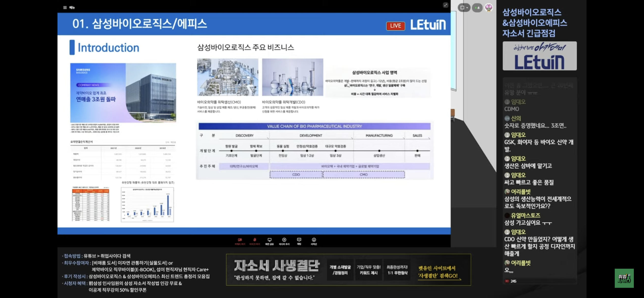
Task: Click the '기업/직무 맞춤! 키워드 제시' banner box
Action: pos(369,270)
